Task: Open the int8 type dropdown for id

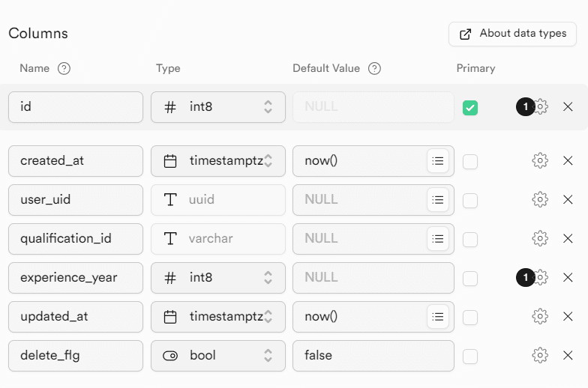Action: 218,107
